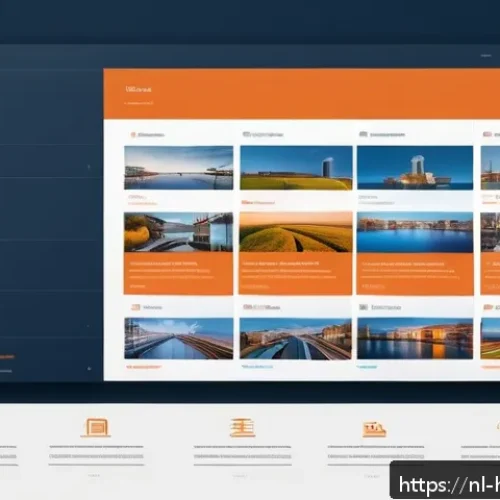The image size is (500, 500).
Task: Follow the orange link under the green field photo
Action: (x=258, y=202)
